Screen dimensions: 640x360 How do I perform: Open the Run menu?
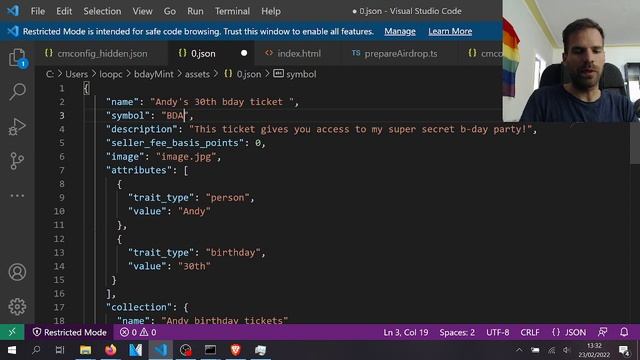point(195,11)
